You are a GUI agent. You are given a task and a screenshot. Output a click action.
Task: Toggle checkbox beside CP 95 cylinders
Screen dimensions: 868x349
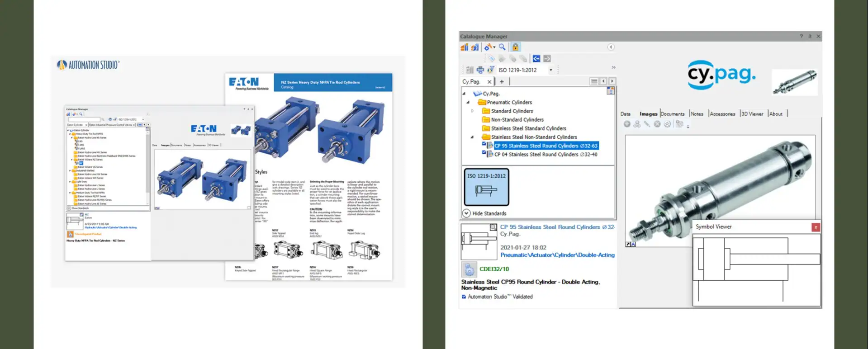point(484,144)
